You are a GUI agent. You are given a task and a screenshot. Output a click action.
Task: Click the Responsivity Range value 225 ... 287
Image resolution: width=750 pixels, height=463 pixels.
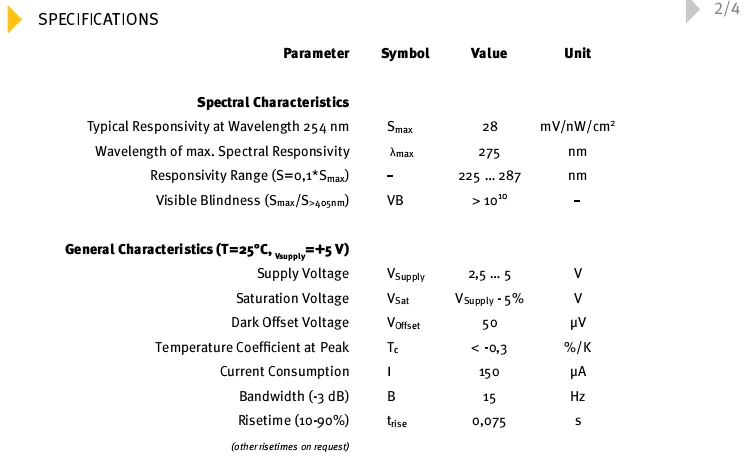coord(489,176)
